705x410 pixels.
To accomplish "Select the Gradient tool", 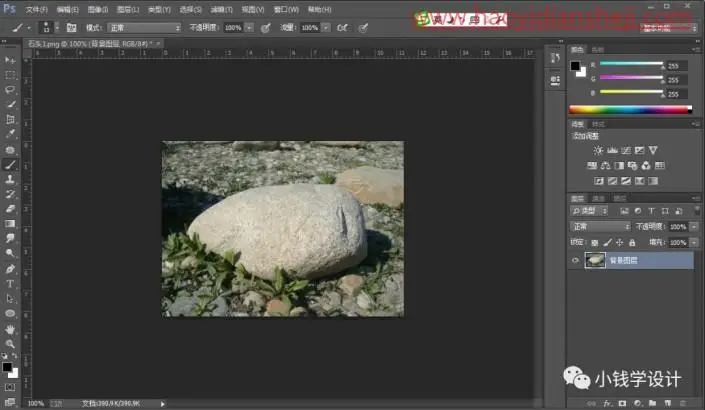I will 10,223.
